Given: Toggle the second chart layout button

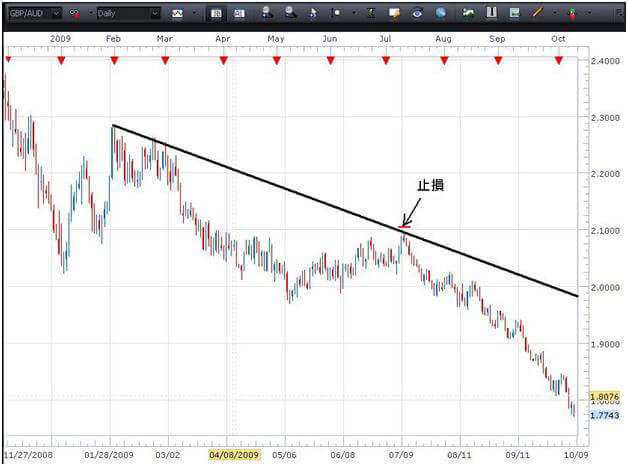Looking at the screenshot, I should tap(239, 14).
